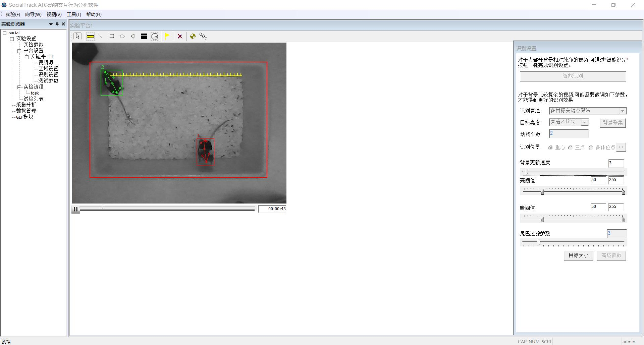This screenshot has height=345, width=644.
Task: Select the rectangle region tool
Action: tap(112, 36)
